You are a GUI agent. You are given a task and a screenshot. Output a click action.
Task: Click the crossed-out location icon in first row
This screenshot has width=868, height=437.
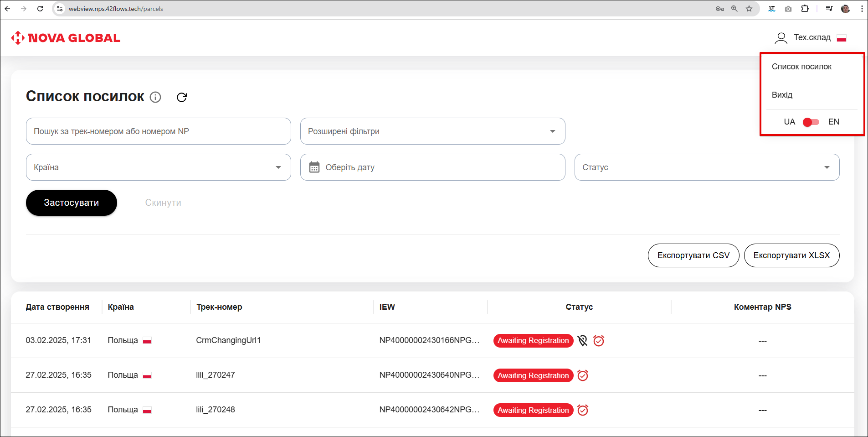(582, 341)
